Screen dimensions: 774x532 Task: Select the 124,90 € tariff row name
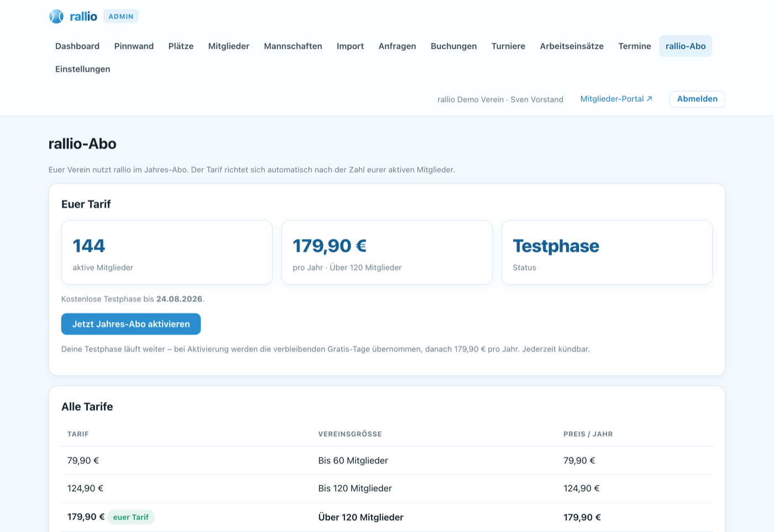85,488
